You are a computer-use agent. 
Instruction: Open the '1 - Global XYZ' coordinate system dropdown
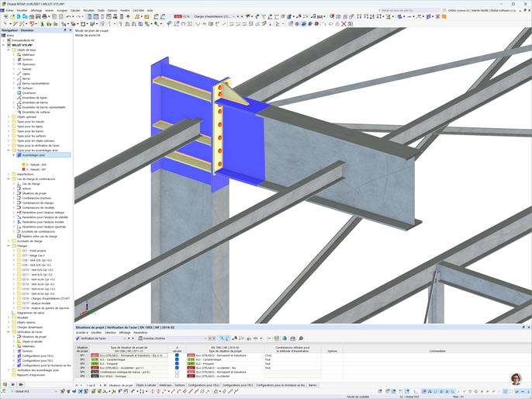[x=57, y=391]
